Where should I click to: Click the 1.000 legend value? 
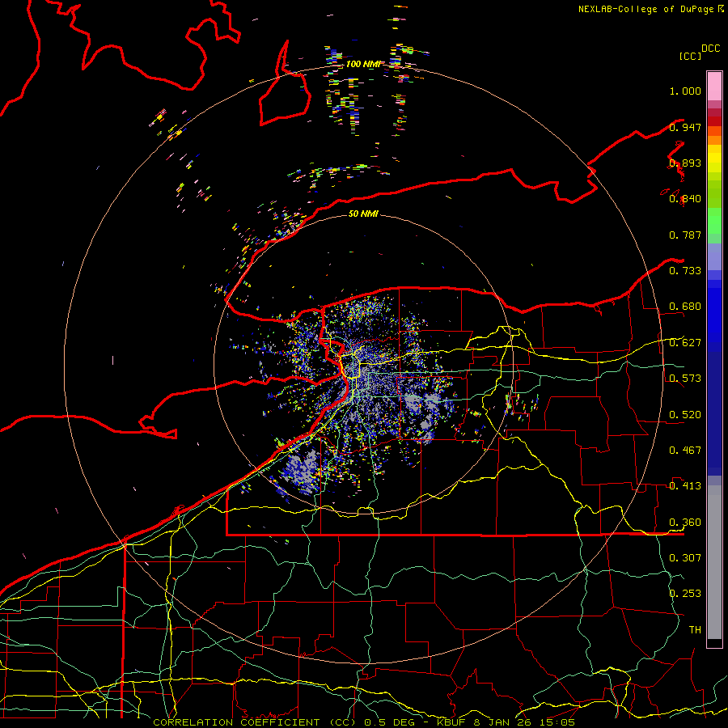tap(685, 91)
